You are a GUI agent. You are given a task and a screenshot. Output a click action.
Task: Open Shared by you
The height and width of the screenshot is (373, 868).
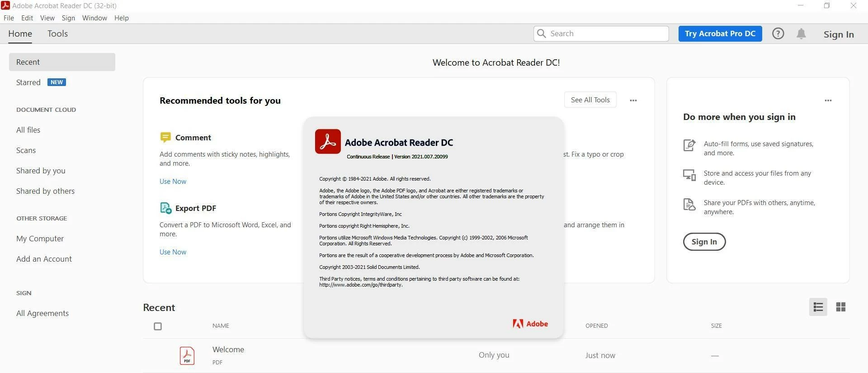pyautogui.click(x=41, y=171)
